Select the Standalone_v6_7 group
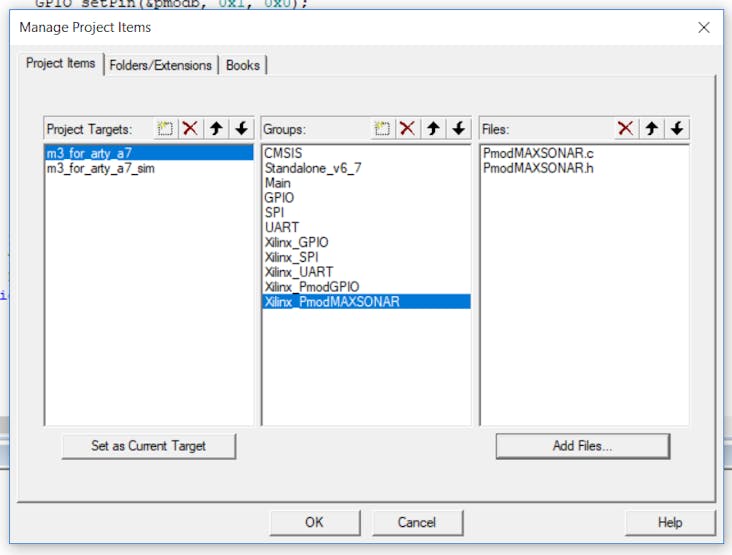 [x=366, y=168]
